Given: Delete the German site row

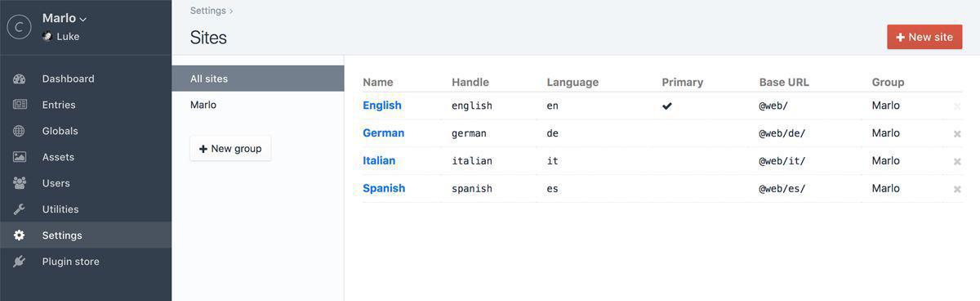Looking at the screenshot, I should click(957, 133).
